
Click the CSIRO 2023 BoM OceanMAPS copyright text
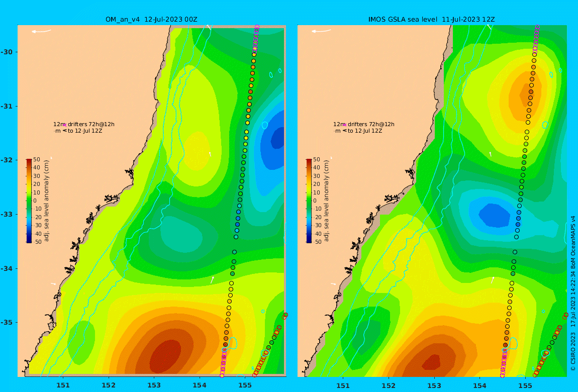tap(573, 293)
